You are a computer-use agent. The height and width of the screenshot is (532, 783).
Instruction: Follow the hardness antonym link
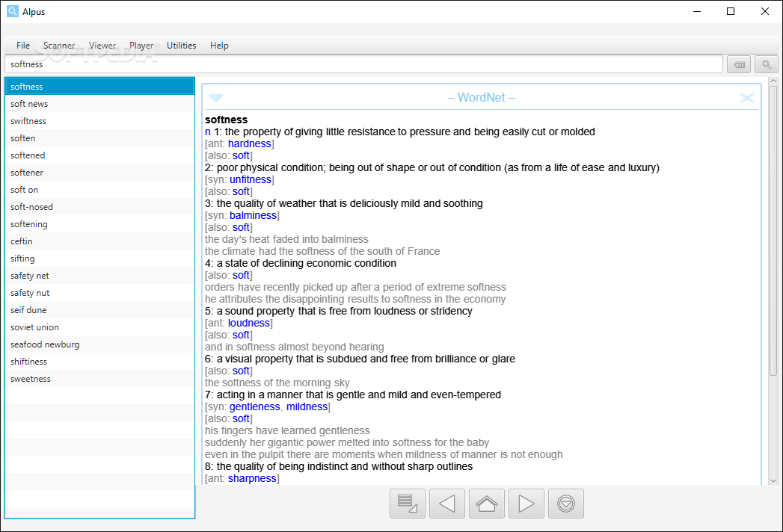[x=249, y=143]
